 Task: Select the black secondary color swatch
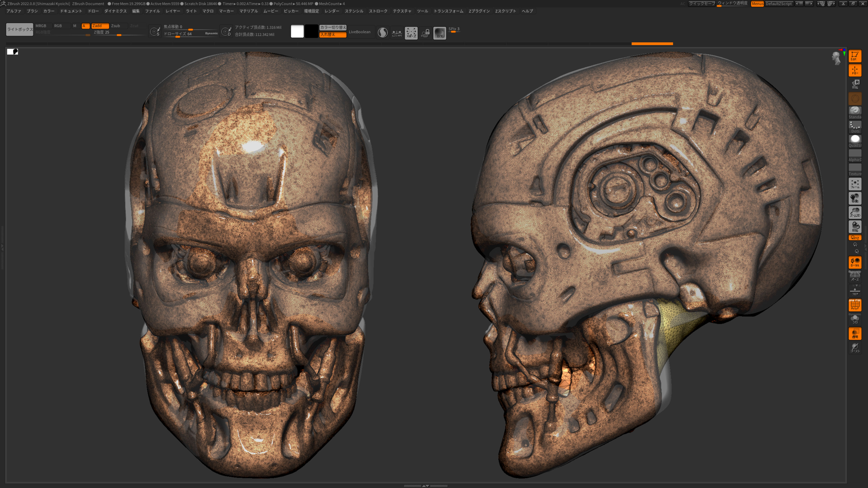coord(311,31)
